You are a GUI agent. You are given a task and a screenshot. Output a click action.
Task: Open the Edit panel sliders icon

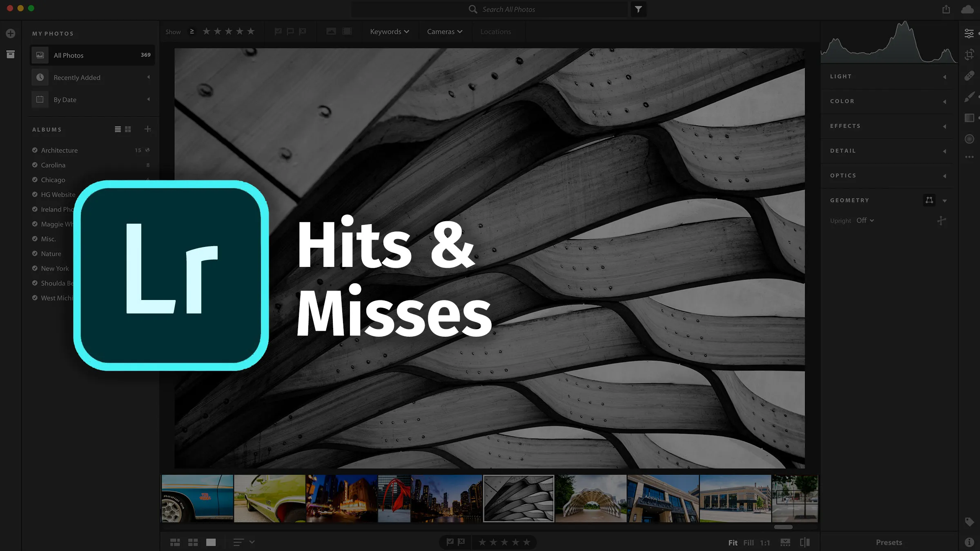969,33
